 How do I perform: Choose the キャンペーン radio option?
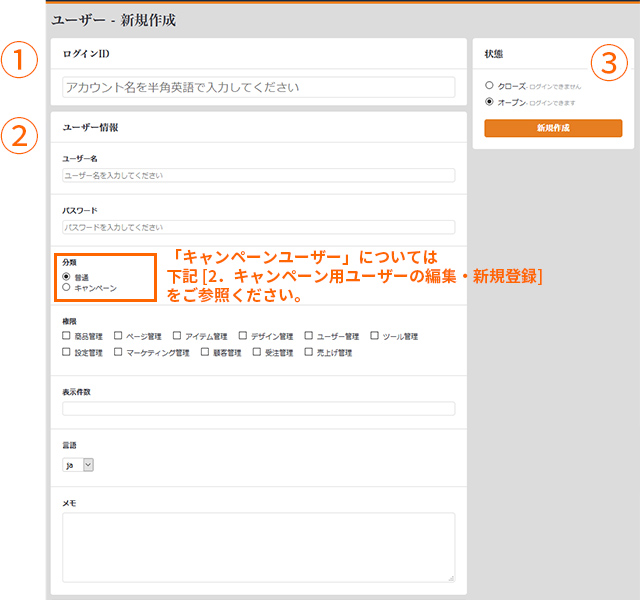coord(67,287)
